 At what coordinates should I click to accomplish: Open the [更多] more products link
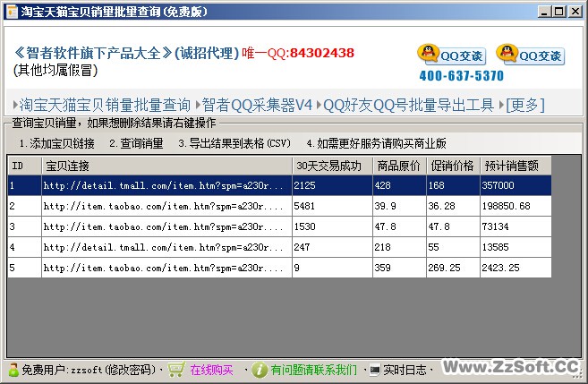(525, 105)
